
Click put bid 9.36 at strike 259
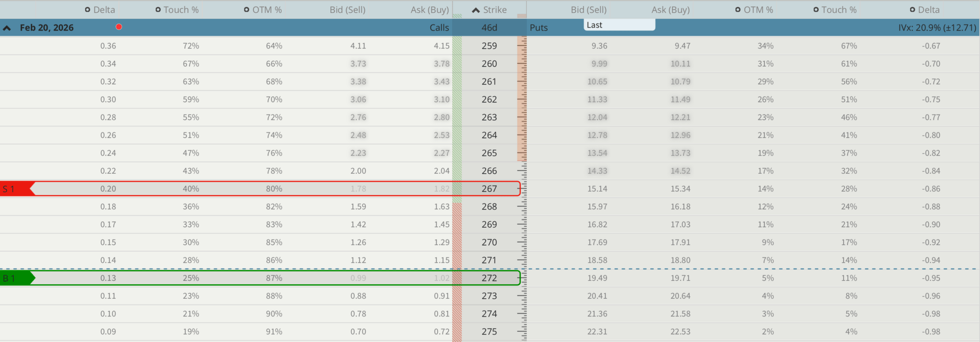[599, 46]
